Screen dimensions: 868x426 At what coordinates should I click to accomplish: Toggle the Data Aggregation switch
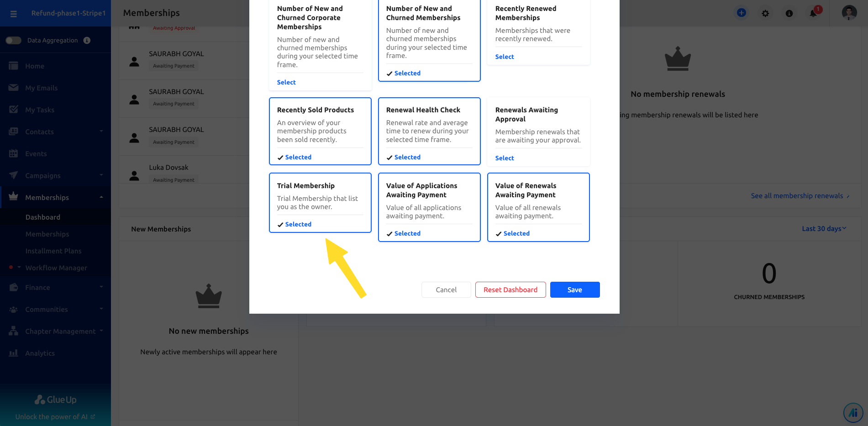pyautogui.click(x=14, y=40)
